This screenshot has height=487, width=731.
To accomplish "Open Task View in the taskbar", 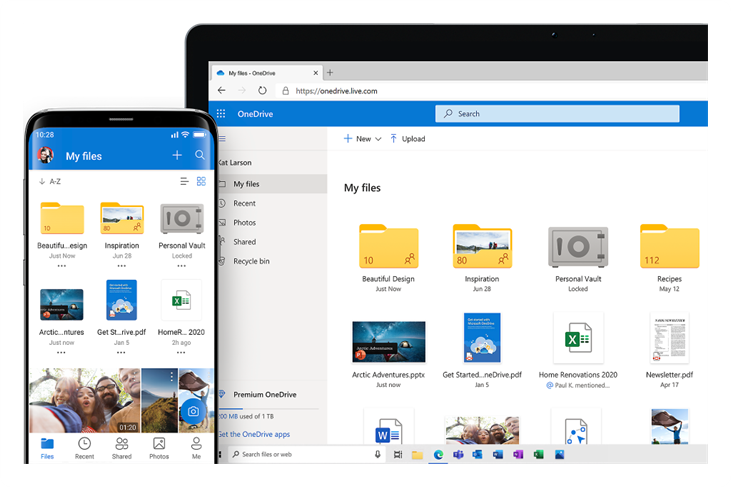I will click(x=398, y=454).
